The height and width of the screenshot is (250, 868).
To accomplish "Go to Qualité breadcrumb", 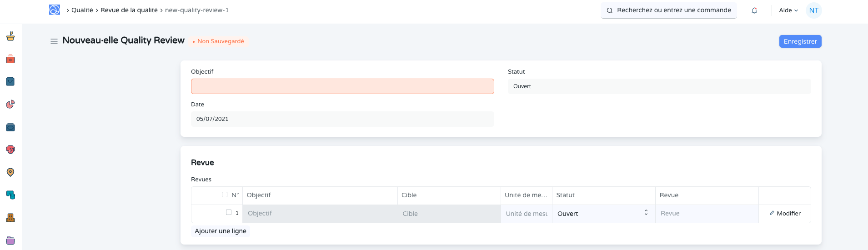I will tap(82, 10).
